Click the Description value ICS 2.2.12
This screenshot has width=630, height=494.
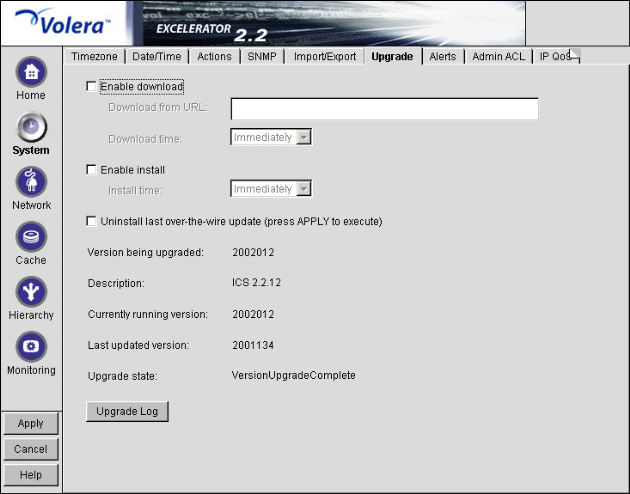[256, 283]
